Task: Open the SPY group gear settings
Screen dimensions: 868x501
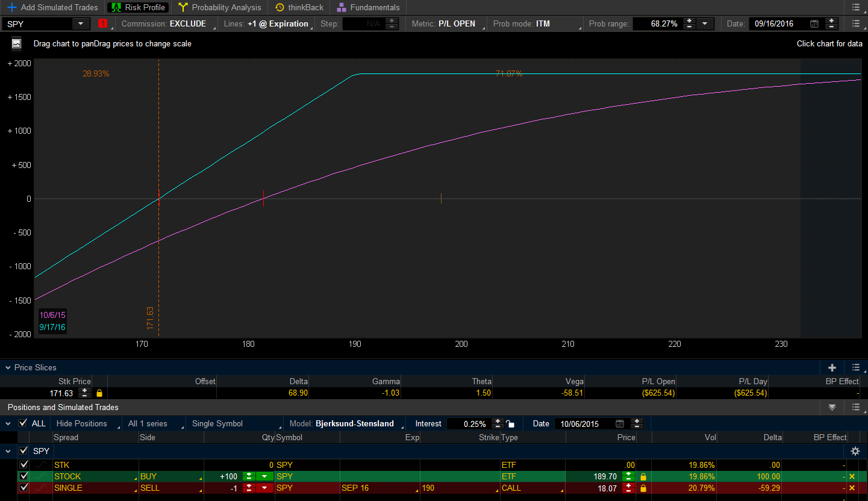Action: point(855,451)
